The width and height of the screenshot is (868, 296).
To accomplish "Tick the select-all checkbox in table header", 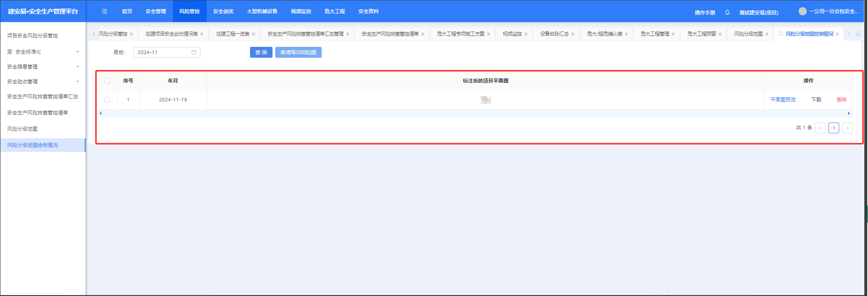I will [107, 81].
